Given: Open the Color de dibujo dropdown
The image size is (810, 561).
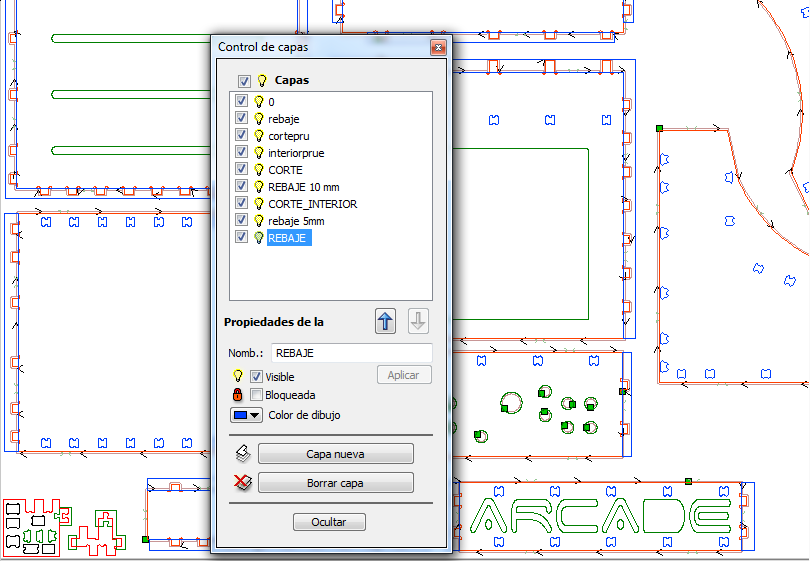Looking at the screenshot, I should pos(246,415).
